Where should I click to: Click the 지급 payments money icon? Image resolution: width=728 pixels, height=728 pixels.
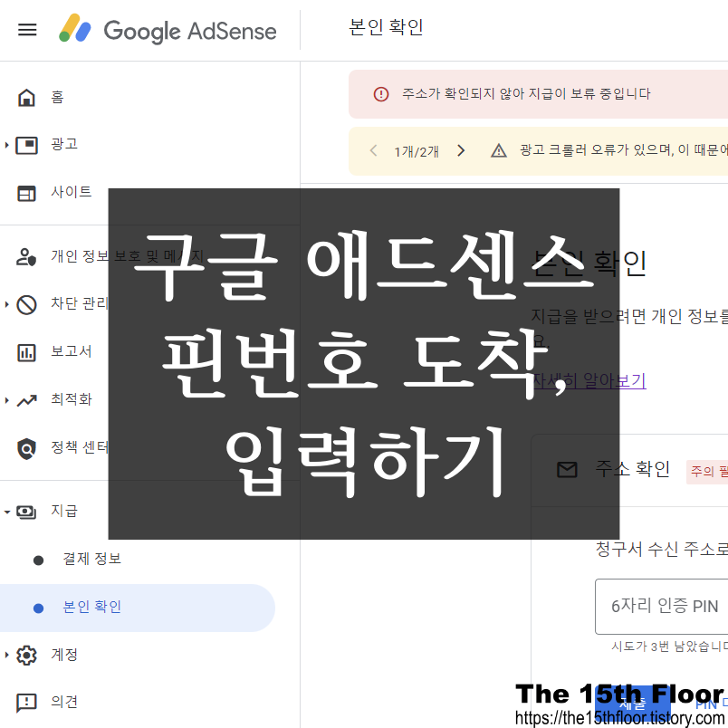pos(26,512)
